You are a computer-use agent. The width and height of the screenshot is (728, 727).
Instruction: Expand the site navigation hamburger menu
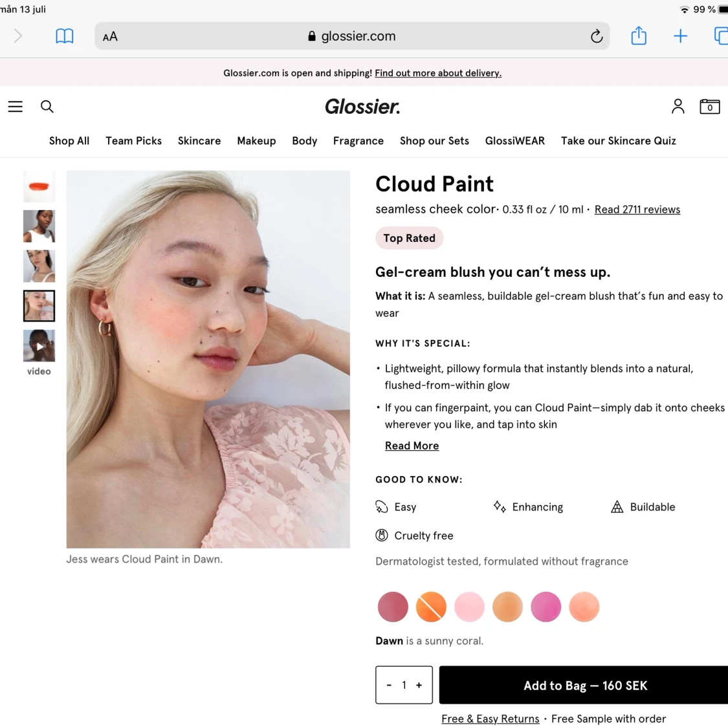[x=15, y=106]
